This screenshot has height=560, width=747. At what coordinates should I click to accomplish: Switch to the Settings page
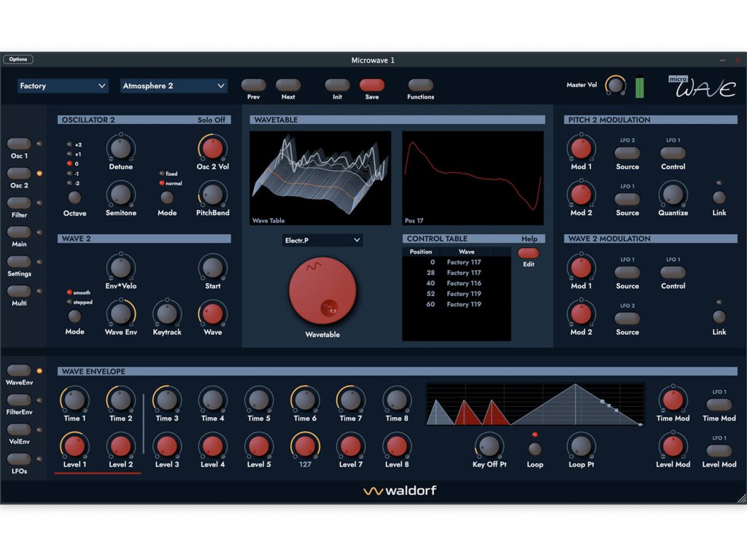point(19,262)
